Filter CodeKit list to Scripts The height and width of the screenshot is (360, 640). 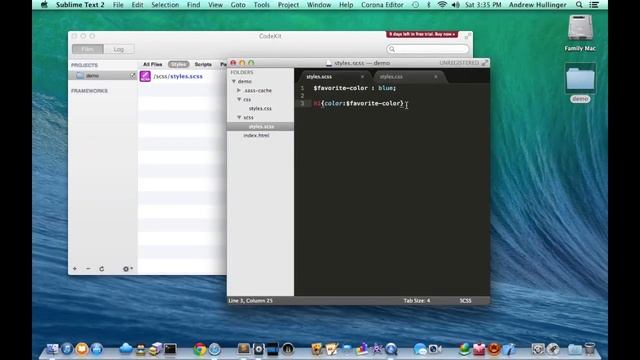click(x=203, y=64)
